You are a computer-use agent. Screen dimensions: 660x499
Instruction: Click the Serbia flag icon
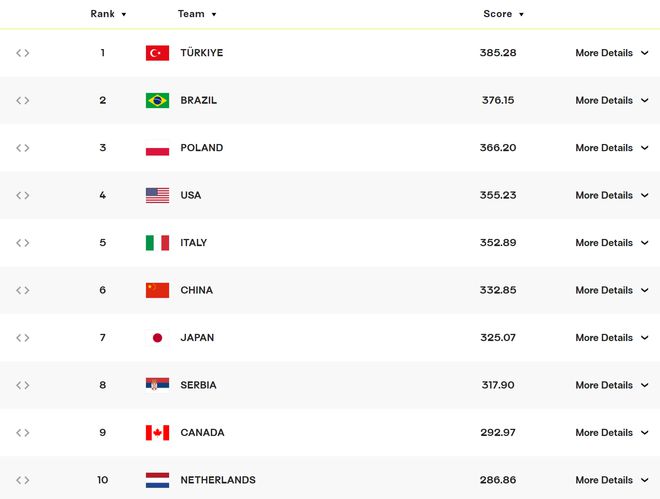[x=157, y=385]
